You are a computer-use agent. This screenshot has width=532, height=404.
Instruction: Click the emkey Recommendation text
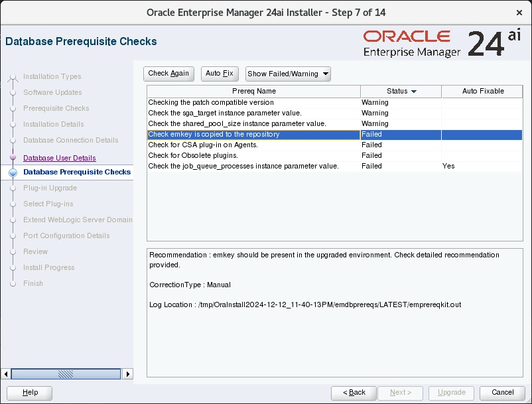click(x=324, y=260)
